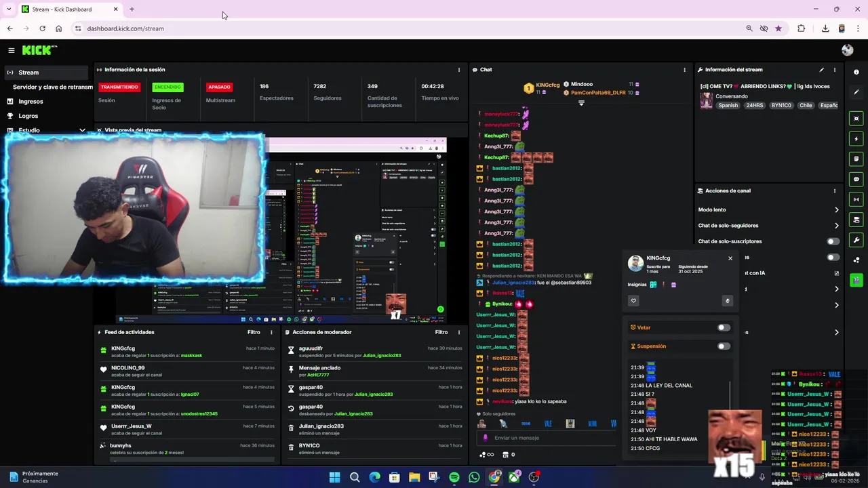Click the info circle icon in right sidebar
This screenshot has height=488, width=868.
tap(856, 72)
